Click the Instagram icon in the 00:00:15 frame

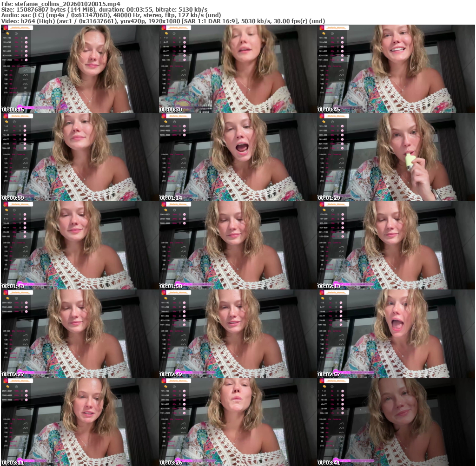[5, 28]
